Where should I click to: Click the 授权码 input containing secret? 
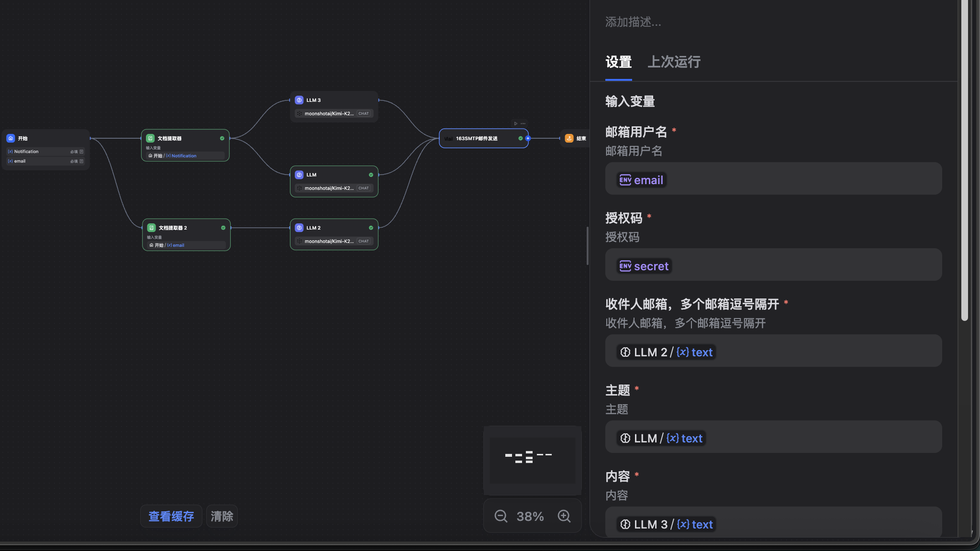[773, 264]
